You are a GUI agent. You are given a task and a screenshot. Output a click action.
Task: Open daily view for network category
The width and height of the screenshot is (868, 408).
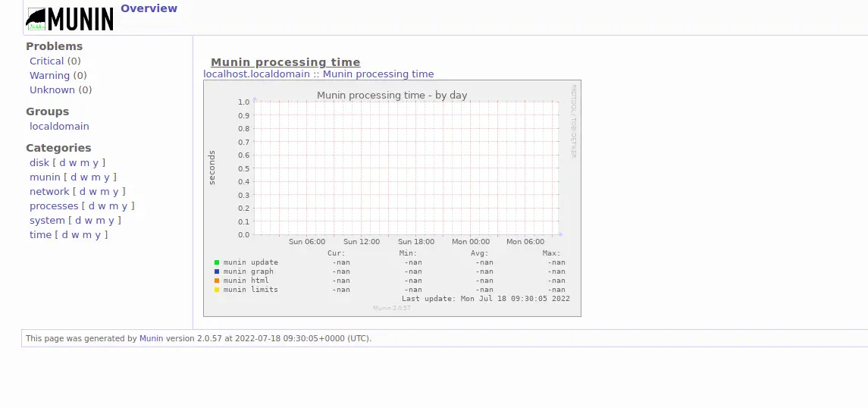83,192
